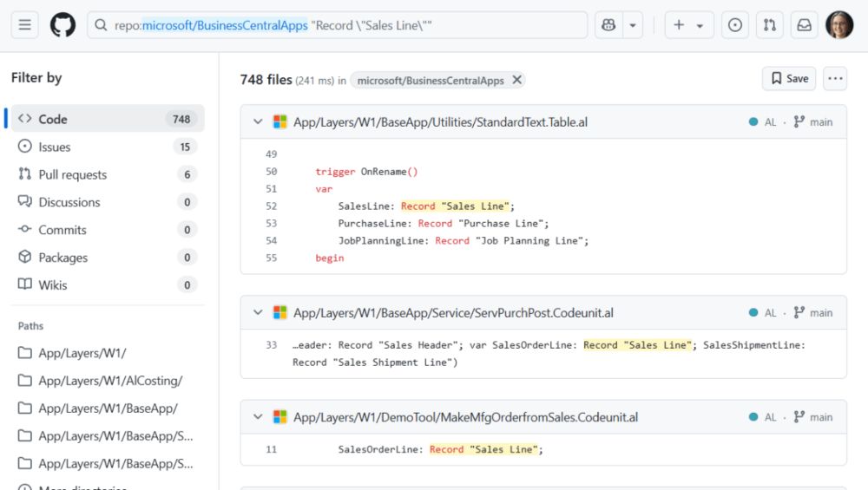Open the Issues icon in header
This screenshot has height=490, width=868.
[735, 25]
